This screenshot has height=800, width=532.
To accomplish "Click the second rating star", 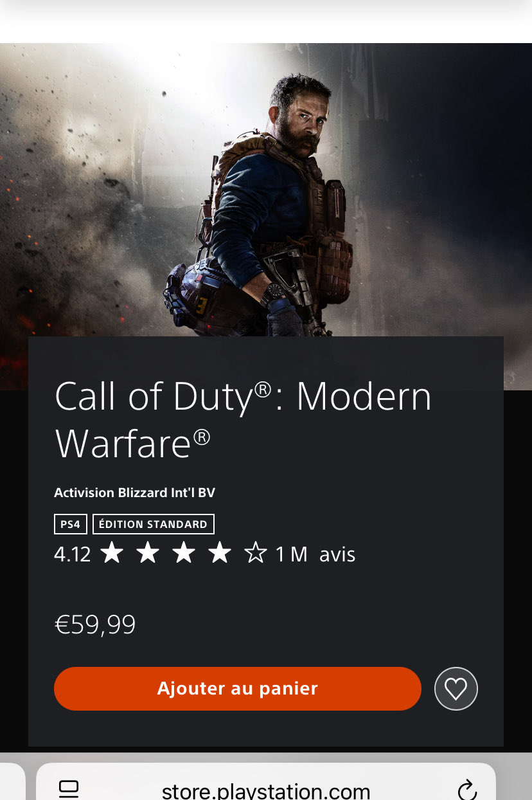I will pyautogui.click(x=148, y=553).
